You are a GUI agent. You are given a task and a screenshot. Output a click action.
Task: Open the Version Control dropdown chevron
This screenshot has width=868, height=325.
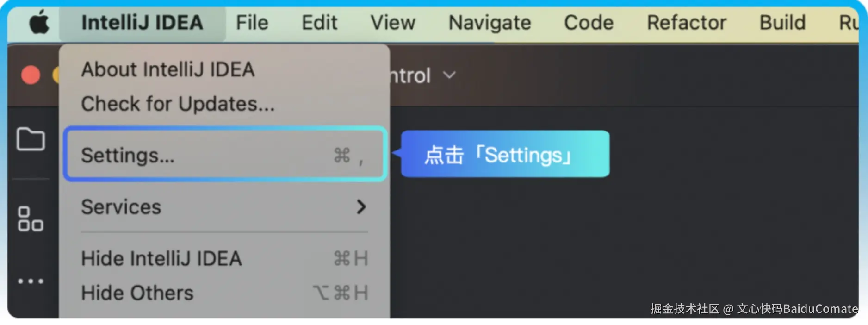[449, 75]
